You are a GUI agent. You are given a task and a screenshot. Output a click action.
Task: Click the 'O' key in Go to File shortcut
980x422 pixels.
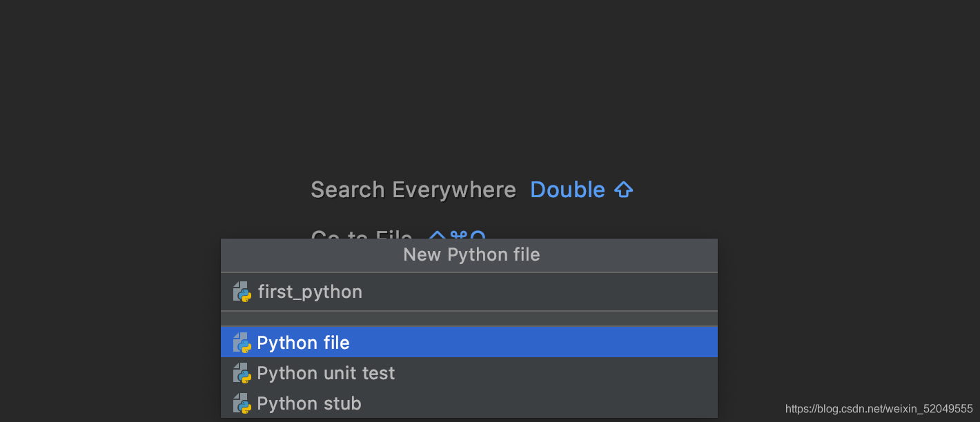478,236
